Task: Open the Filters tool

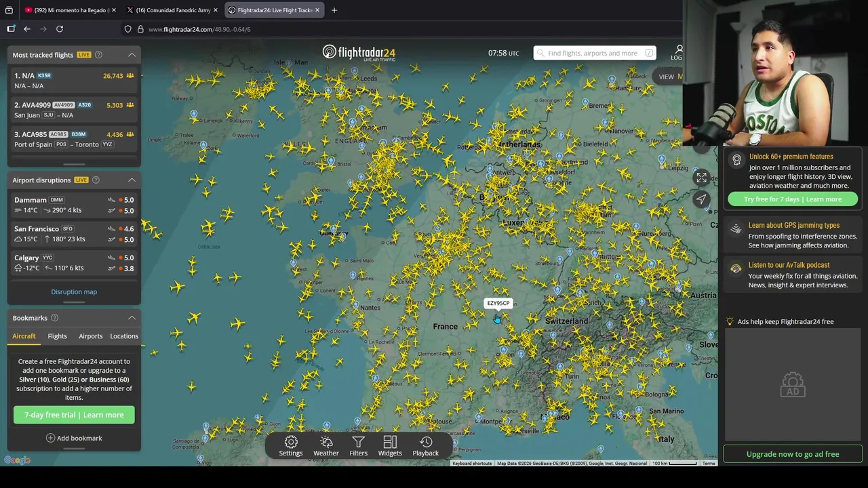Action: [x=358, y=446]
